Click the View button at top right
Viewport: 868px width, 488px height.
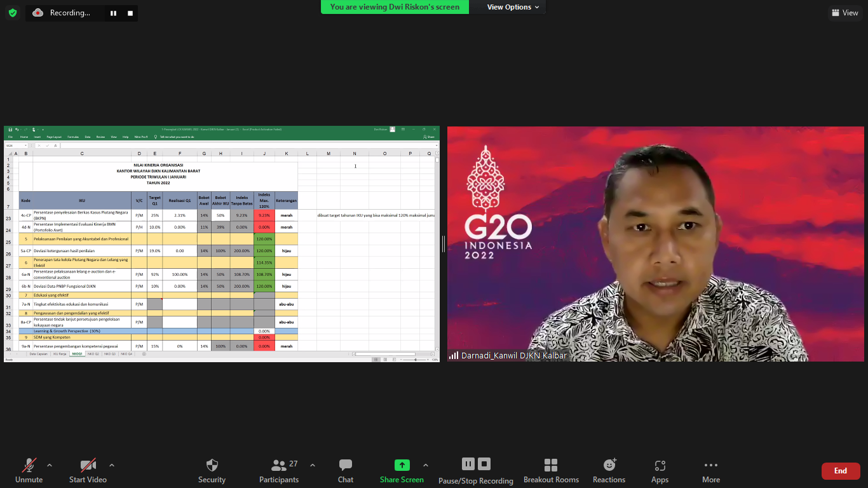coord(844,13)
